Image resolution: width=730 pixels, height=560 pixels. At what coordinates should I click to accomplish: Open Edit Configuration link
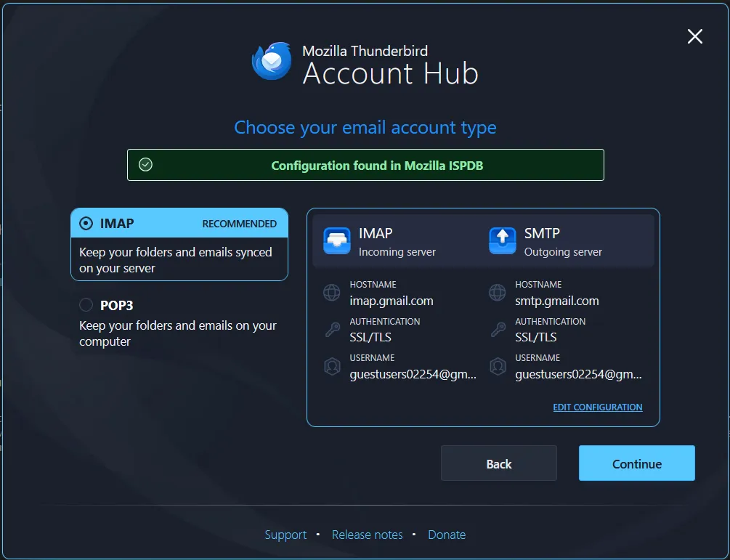[x=597, y=407]
